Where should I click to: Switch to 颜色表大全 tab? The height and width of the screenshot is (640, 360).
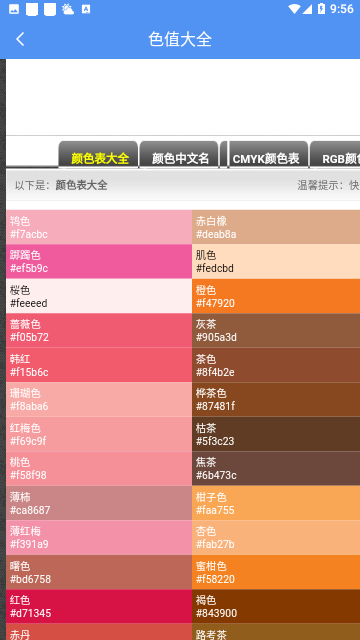click(98, 154)
